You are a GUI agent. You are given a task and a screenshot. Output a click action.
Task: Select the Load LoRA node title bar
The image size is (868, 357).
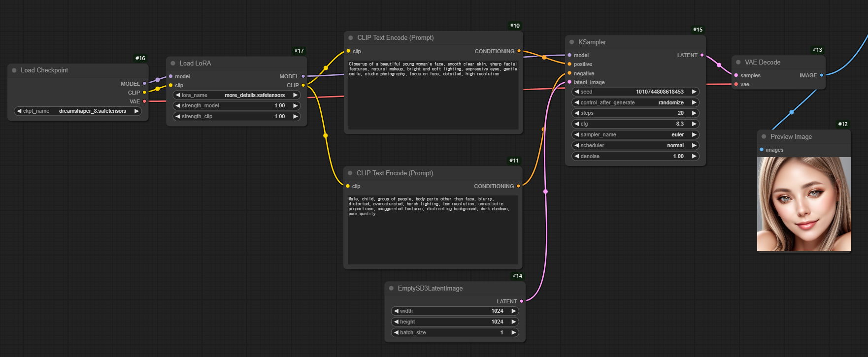click(x=237, y=63)
